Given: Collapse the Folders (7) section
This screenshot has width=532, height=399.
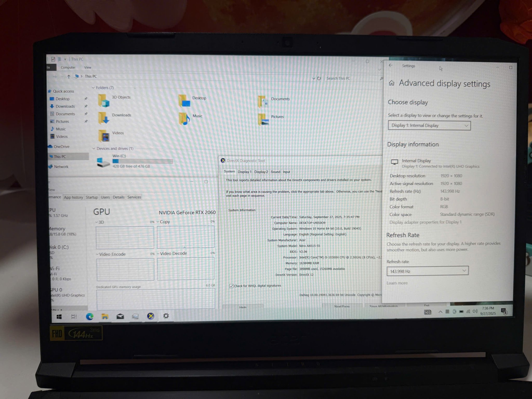Looking at the screenshot, I should (93, 88).
